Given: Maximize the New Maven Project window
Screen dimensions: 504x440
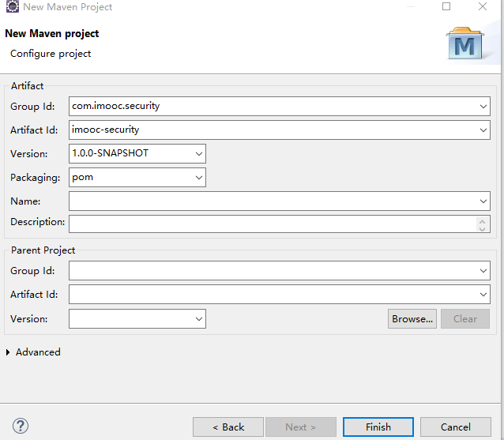Looking at the screenshot, I should click(446, 6).
